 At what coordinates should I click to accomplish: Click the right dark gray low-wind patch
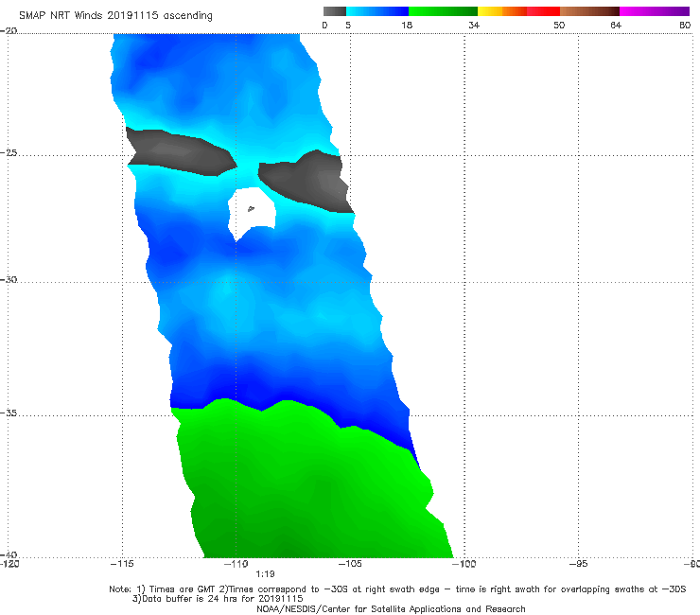306,181
